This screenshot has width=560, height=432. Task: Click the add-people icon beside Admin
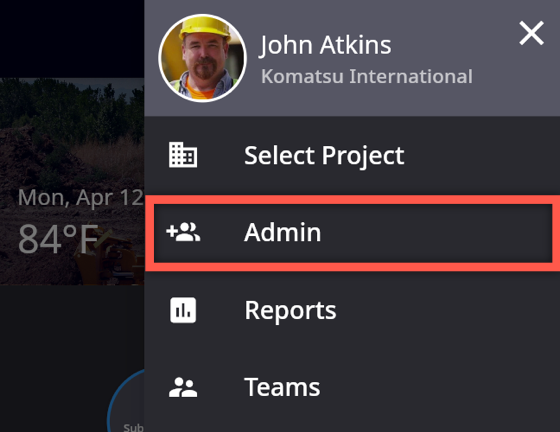[x=183, y=232]
